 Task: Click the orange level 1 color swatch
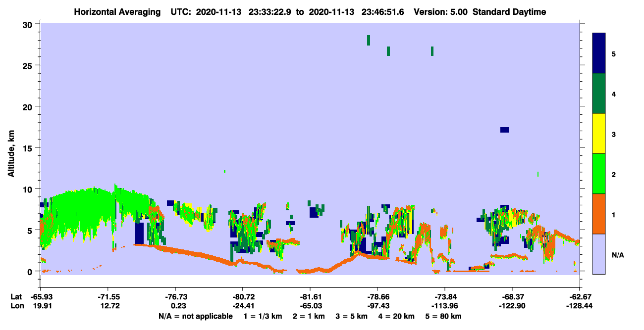599,214
